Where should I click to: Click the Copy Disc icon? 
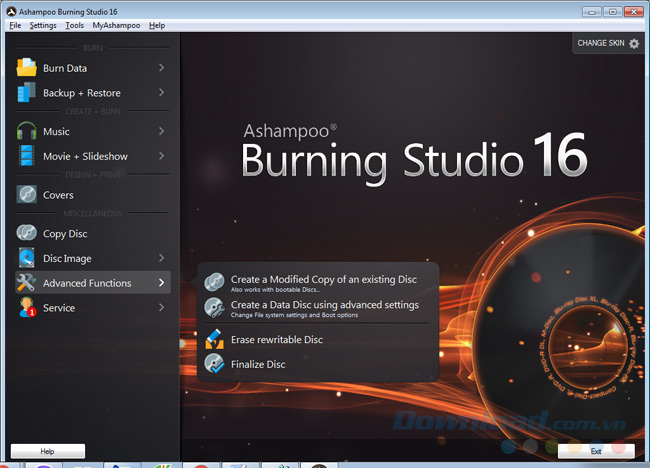pos(26,233)
